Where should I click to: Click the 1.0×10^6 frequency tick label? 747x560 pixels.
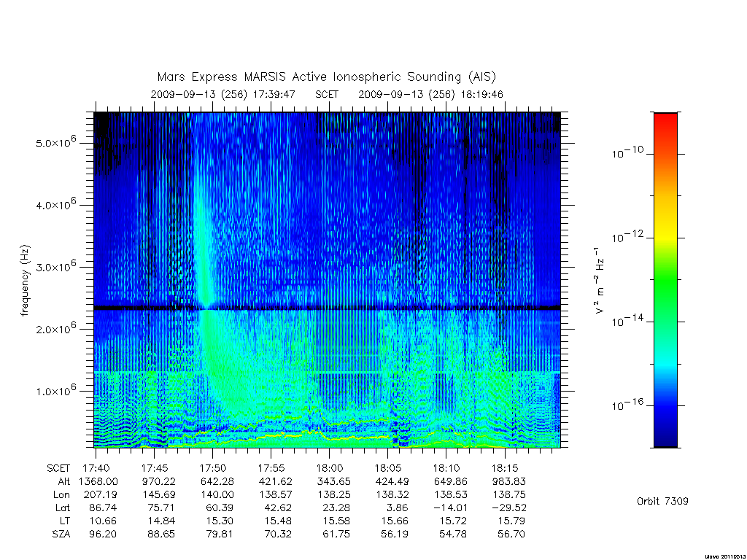pyautogui.click(x=55, y=389)
